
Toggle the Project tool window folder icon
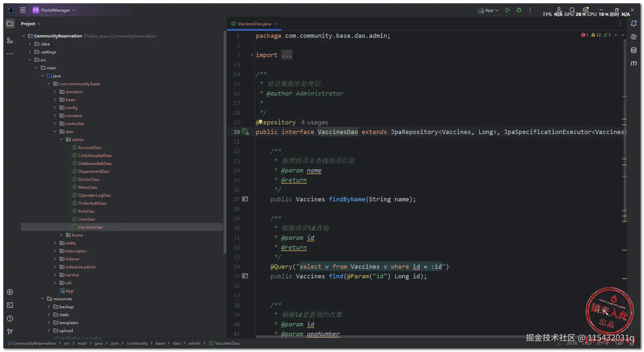10,24
